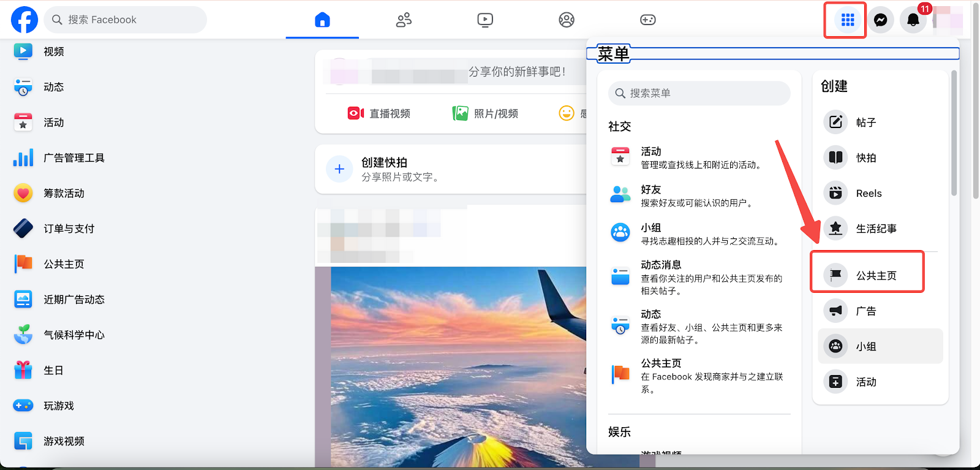980x470 pixels.
Task: Click the 搜索菜单 search box
Action: [699, 93]
